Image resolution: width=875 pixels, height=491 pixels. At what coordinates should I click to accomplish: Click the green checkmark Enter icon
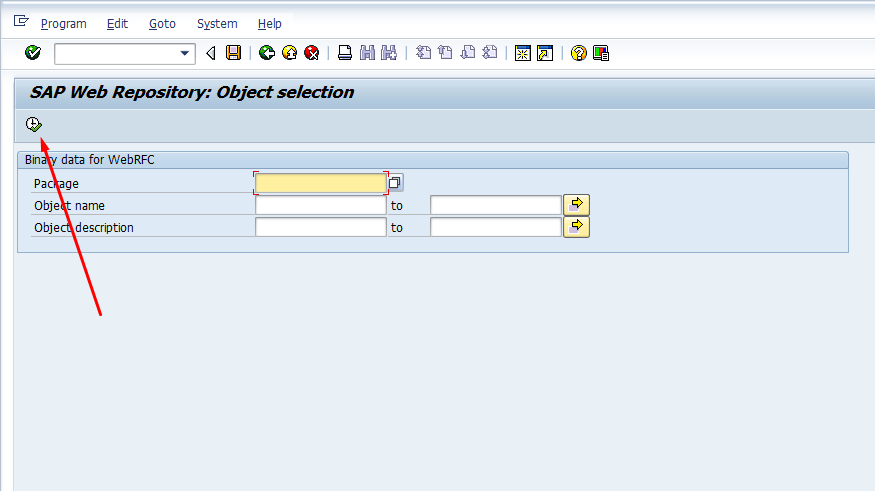[33, 53]
